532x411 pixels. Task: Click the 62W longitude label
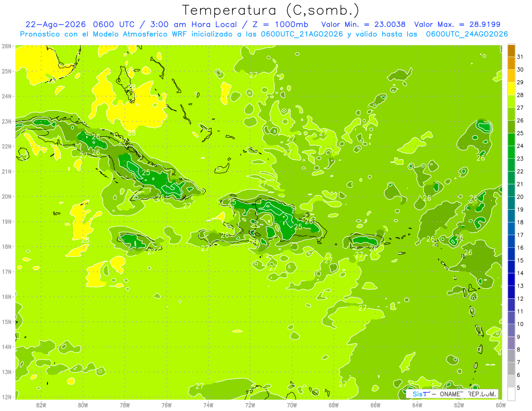[x=459, y=405]
